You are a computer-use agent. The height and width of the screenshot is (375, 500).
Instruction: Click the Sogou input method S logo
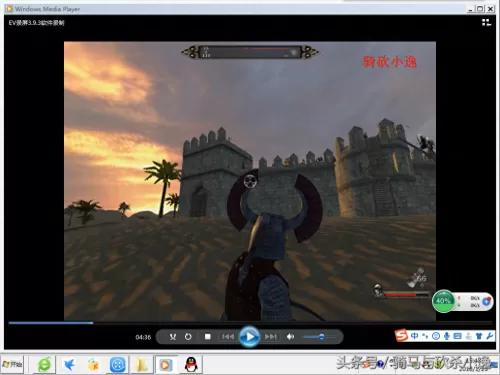401,335
